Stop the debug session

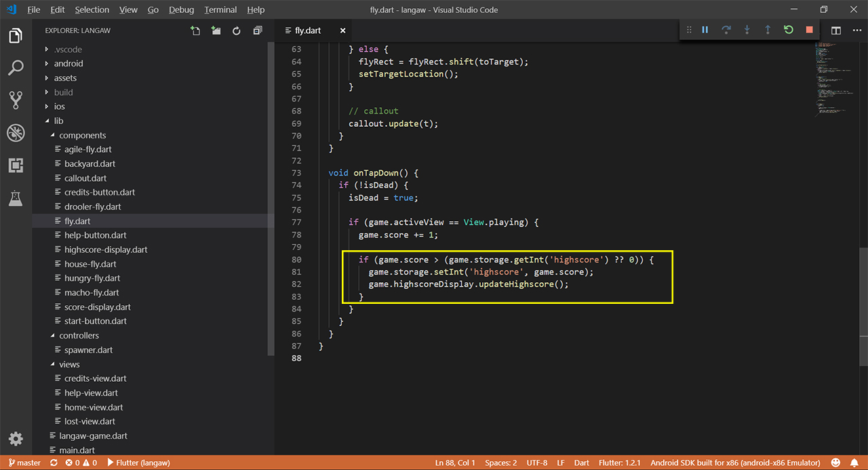click(809, 30)
